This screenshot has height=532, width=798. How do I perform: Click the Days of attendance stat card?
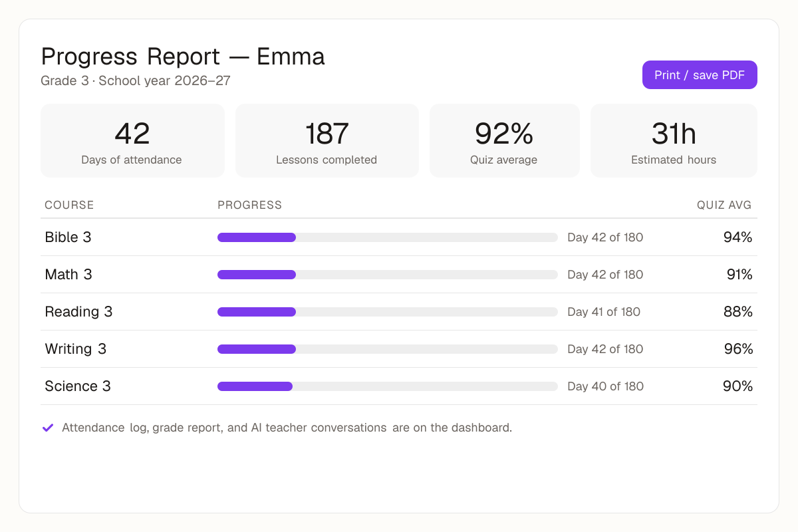tap(132, 140)
